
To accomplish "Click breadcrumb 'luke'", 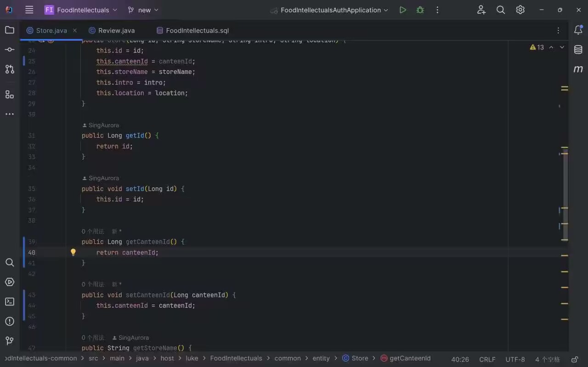I will (x=192, y=358).
